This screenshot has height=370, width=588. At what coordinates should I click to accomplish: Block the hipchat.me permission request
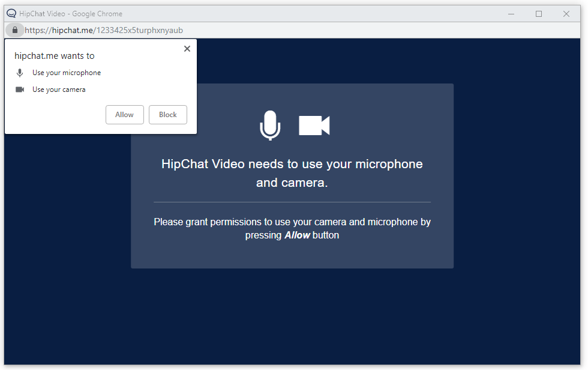click(167, 115)
